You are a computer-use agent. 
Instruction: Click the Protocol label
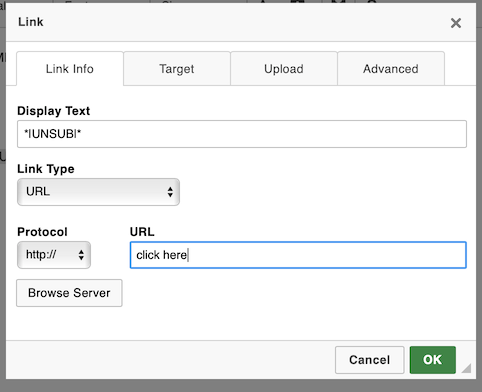pyautogui.click(x=42, y=232)
